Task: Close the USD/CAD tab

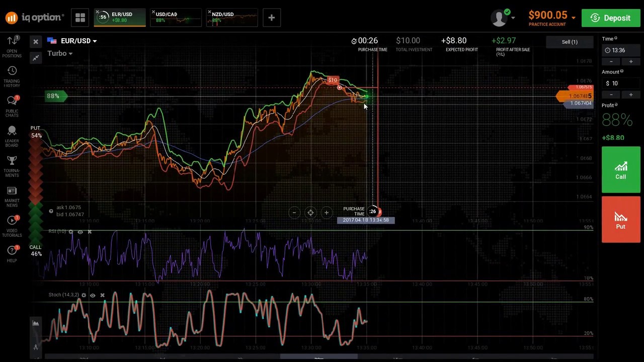Action: [x=153, y=12]
